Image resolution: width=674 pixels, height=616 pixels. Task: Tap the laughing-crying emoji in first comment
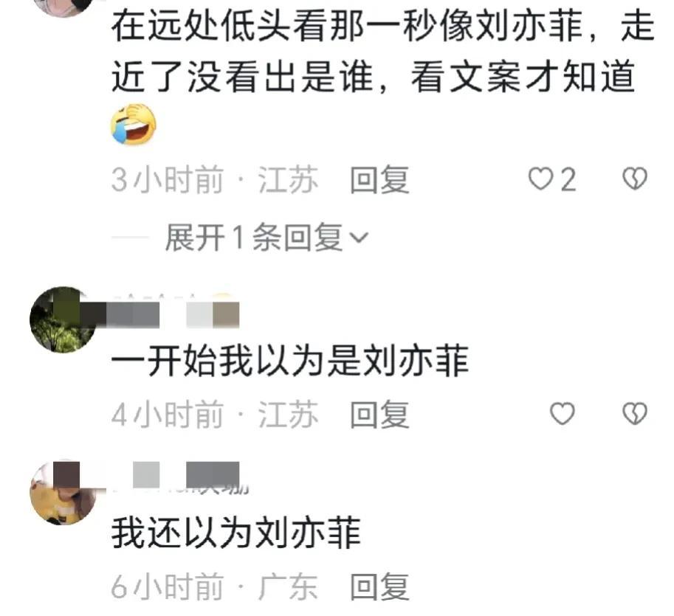pos(134,124)
